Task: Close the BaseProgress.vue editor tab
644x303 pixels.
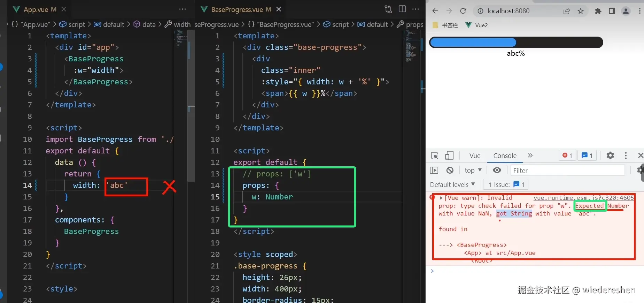Action: pos(279,9)
